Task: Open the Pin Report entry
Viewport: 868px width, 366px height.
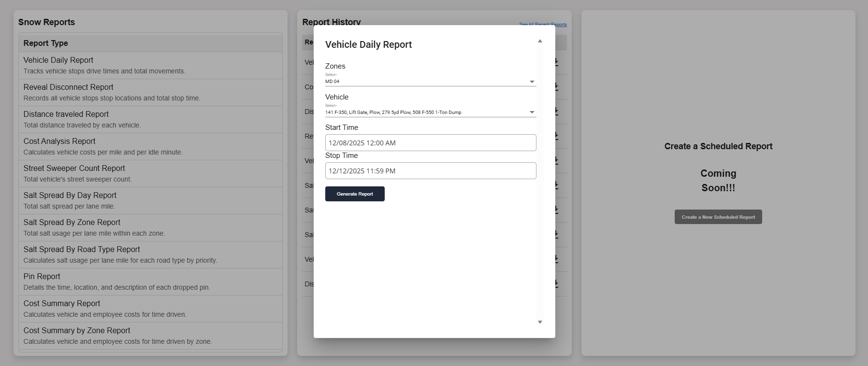Action: pos(42,277)
